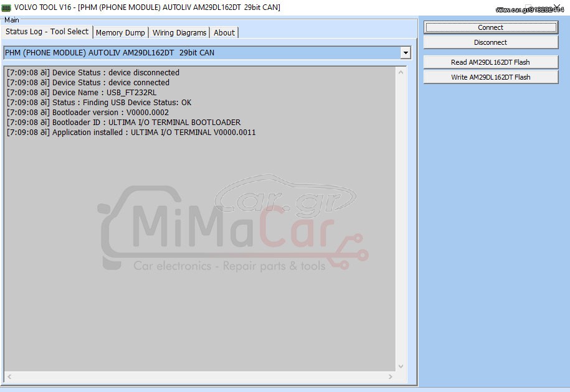Open the About tab
The width and height of the screenshot is (570, 392).
tap(224, 32)
